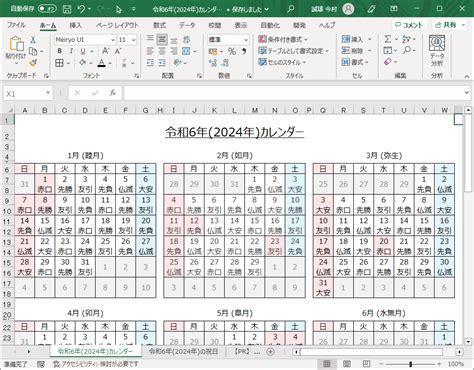
Task: Click the formula bar input
Action: pos(293,93)
